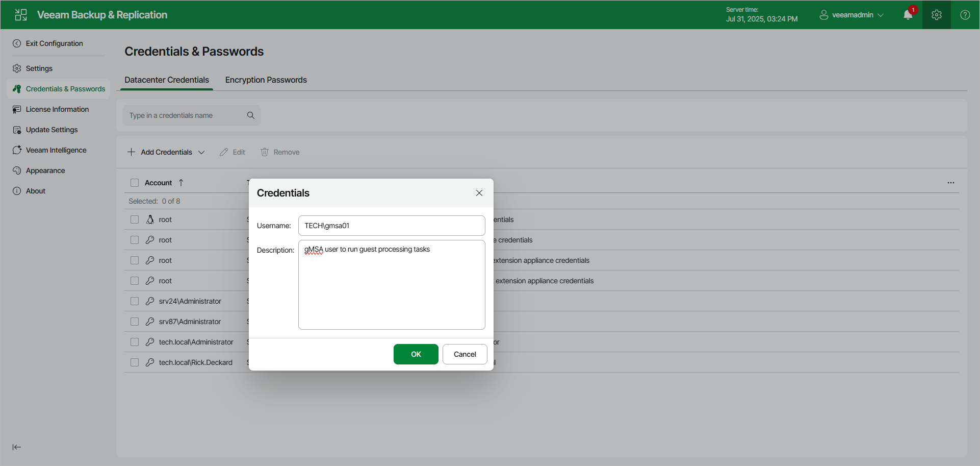This screenshot has width=980, height=466.
Task: Click the Credentials & Passwords key icon
Action: [17, 89]
